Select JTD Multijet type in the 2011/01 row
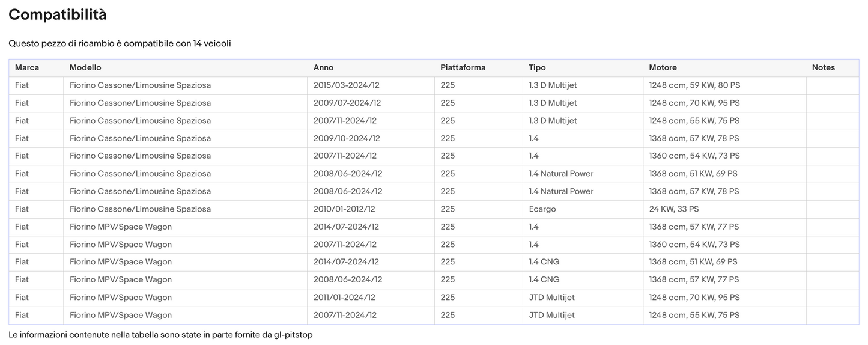 (x=551, y=298)
